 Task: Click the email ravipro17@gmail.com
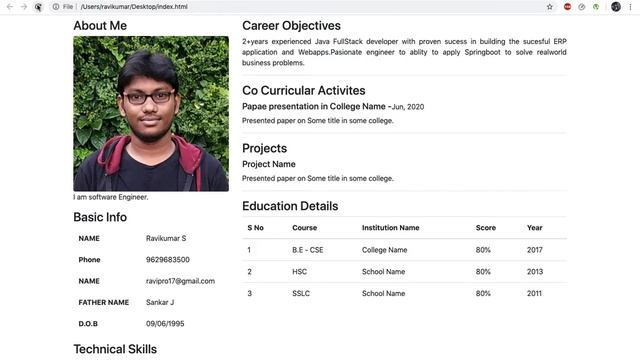point(180,281)
